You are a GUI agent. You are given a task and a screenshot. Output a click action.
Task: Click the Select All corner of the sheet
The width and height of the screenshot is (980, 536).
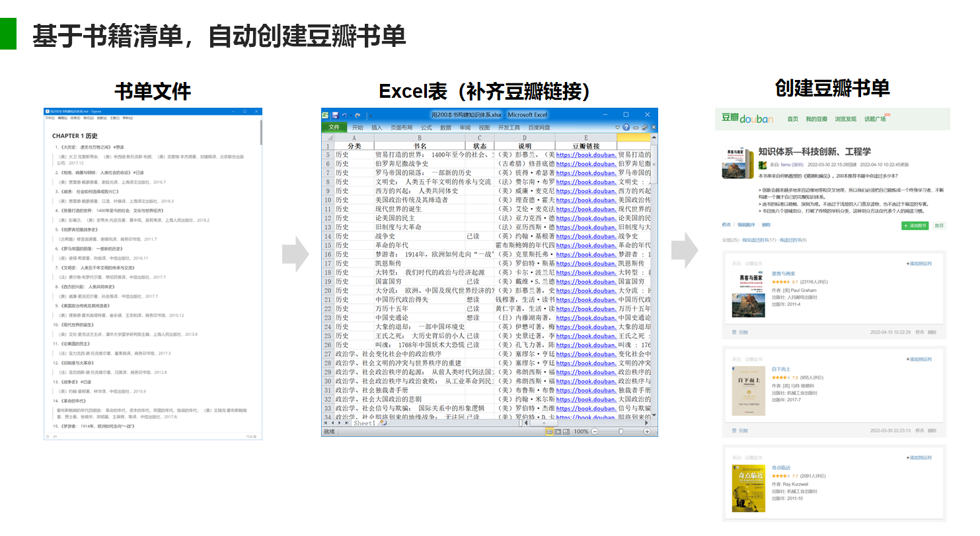click(x=328, y=137)
